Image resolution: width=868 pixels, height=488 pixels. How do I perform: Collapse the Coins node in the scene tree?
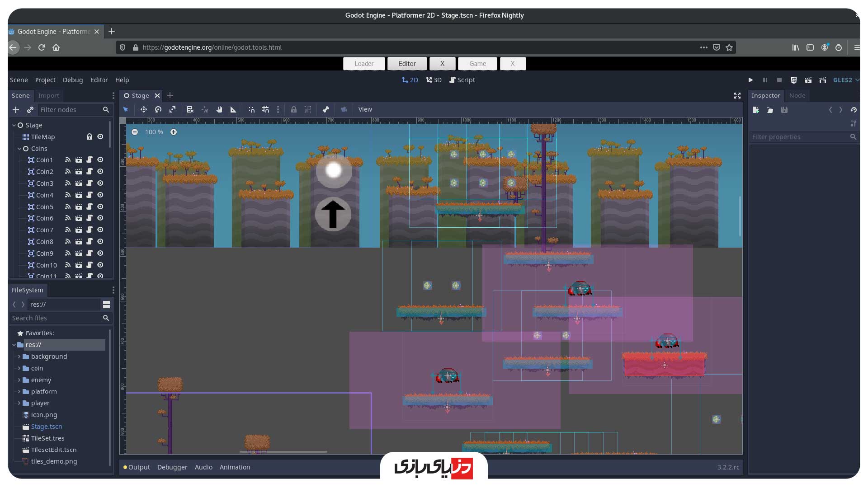tap(19, 149)
